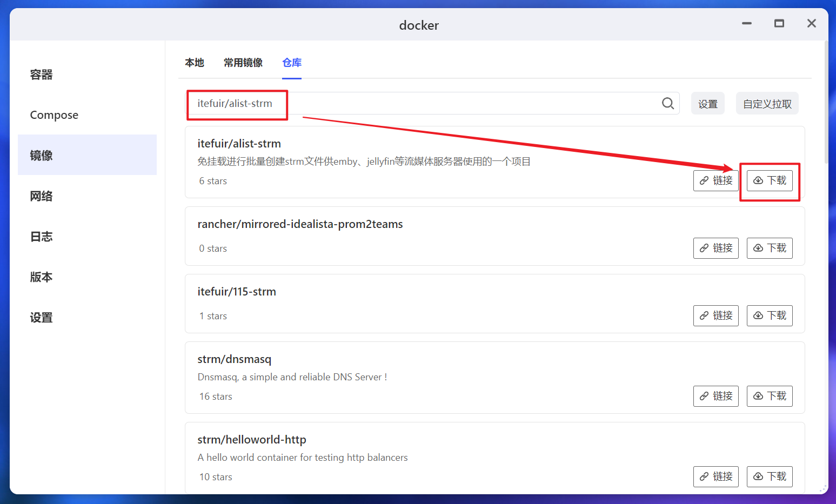Image resolution: width=836 pixels, height=504 pixels.
Task: Open 容器 in the sidebar
Action: click(87, 75)
